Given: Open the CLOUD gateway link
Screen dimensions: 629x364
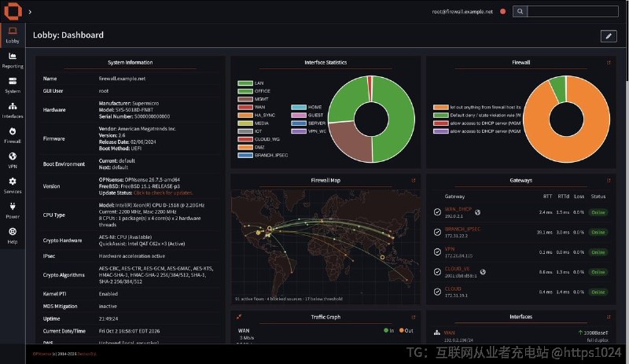Looking at the screenshot, I should point(453,289).
